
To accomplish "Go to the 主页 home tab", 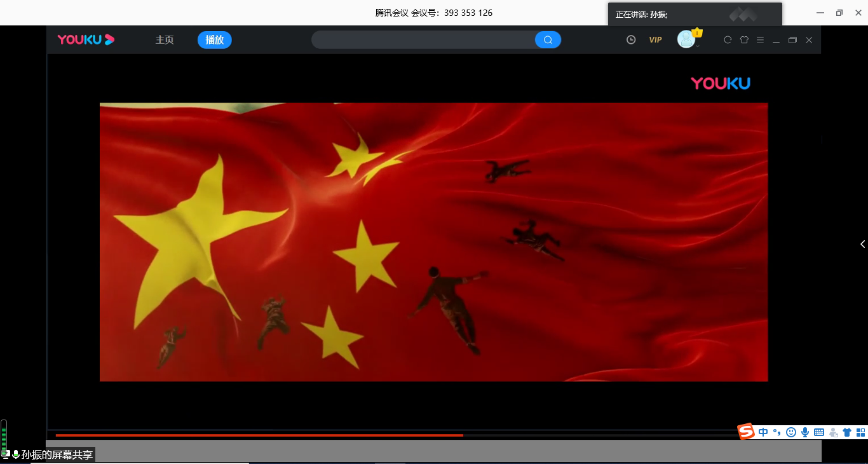I will point(165,39).
